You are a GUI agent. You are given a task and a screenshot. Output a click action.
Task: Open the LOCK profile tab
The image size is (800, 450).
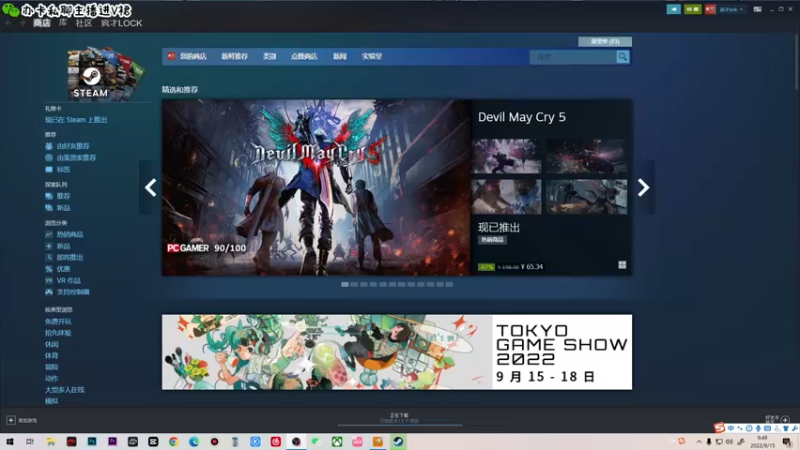121,23
